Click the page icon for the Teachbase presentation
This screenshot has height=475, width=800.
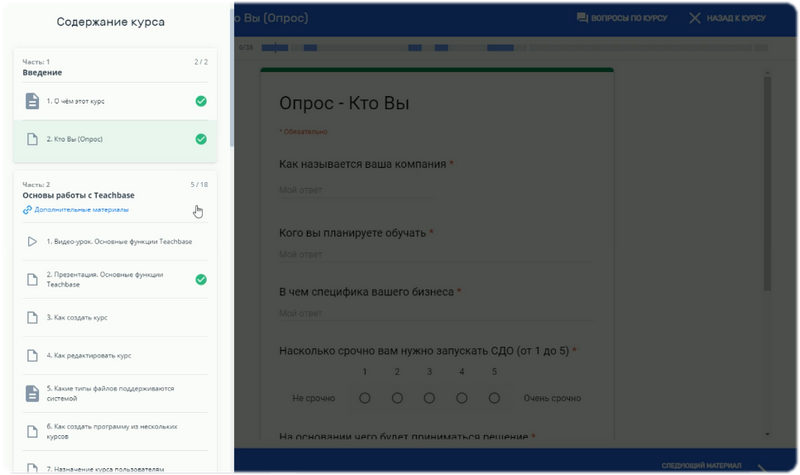tap(32, 279)
